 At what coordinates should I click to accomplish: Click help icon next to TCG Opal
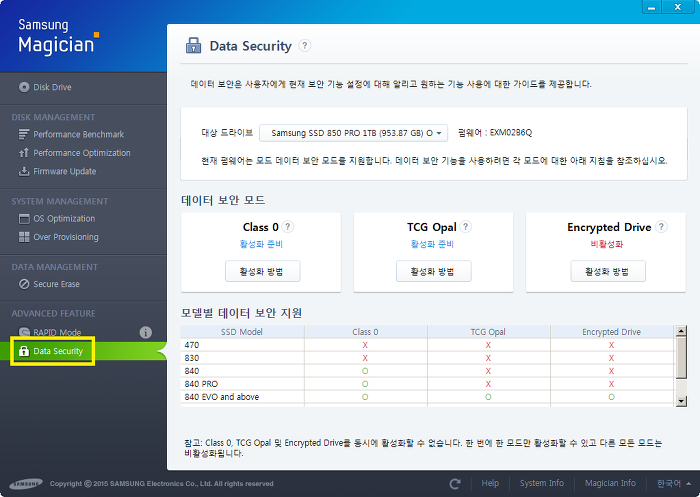[x=466, y=227]
